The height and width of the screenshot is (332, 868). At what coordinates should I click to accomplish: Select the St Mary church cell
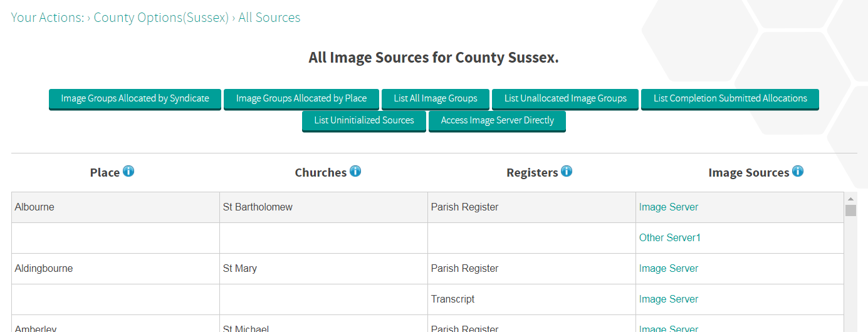coord(324,269)
